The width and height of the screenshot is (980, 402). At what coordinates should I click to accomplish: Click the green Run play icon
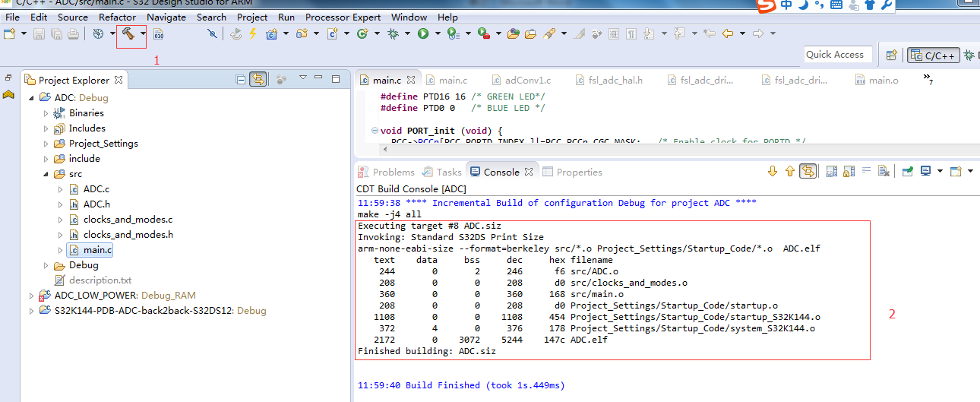[x=423, y=34]
